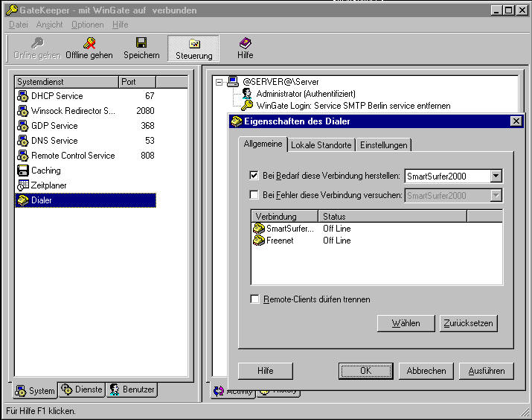Collapse the @SERVER@\Server tree node
532x420 pixels.
point(219,82)
